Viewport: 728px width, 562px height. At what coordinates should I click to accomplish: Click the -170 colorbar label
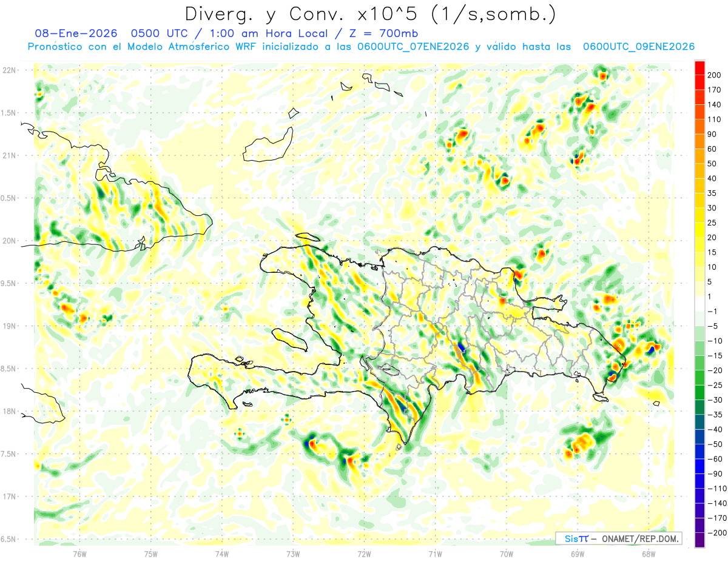(x=716, y=518)
